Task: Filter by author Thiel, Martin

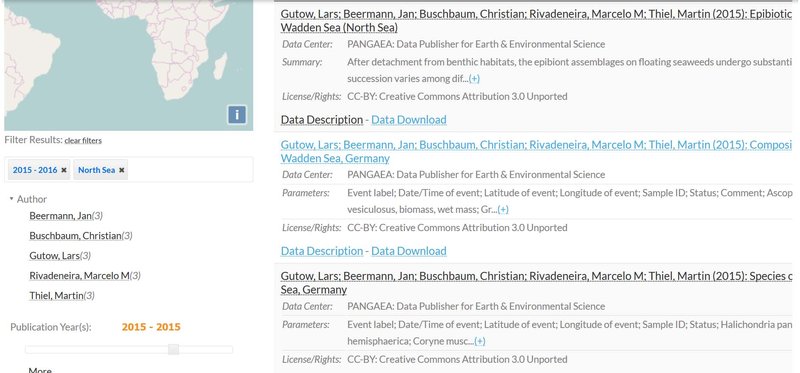Action: tap(56, 295)
